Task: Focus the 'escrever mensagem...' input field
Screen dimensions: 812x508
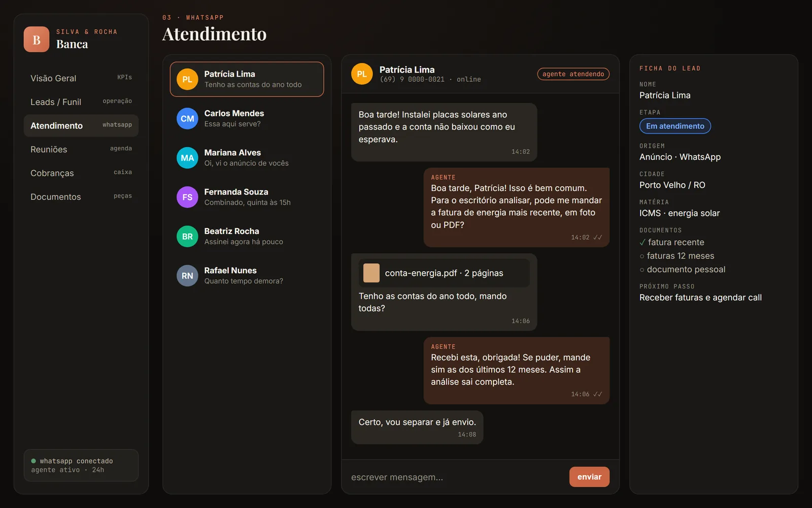Action: (455, 477)
